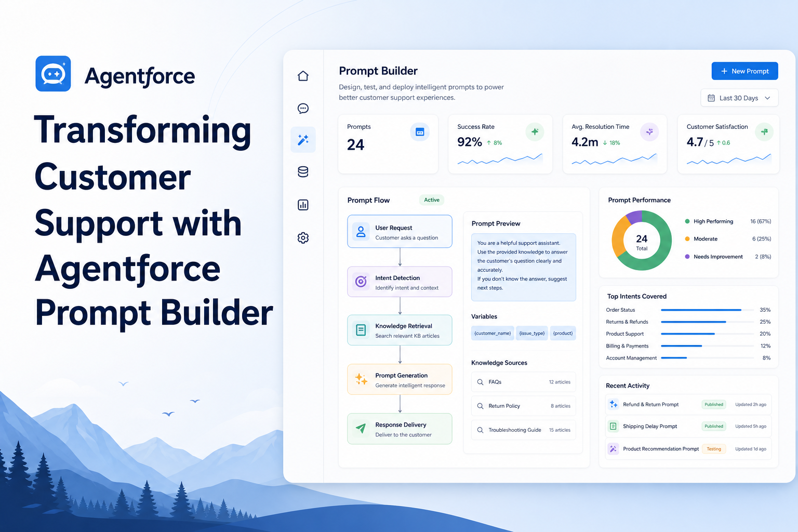Click the Prompts card icon
Screen dimensions: 798x532
click(x=420, y=132)
